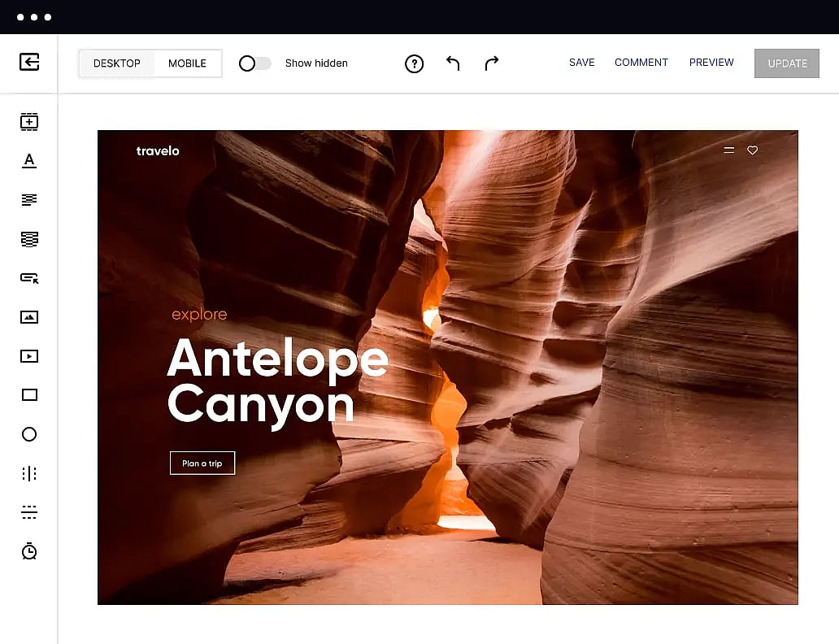This screenshot has width=839, height=644.
Task: Switch to the MOBILE view tab
Action: pos(187,63)
